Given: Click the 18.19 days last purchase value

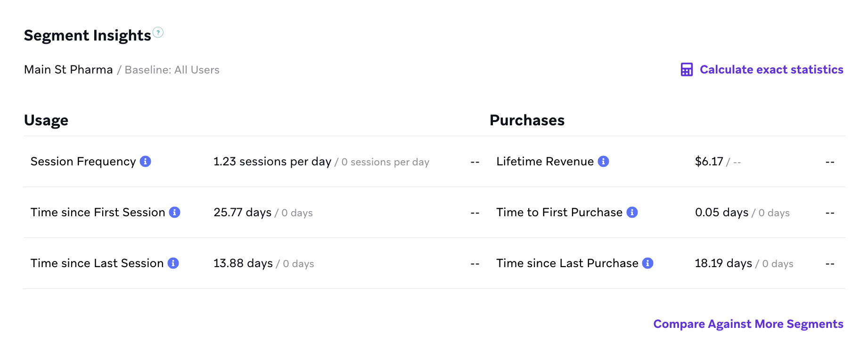Looking at the screenshot, I should (x=723, y=263).
